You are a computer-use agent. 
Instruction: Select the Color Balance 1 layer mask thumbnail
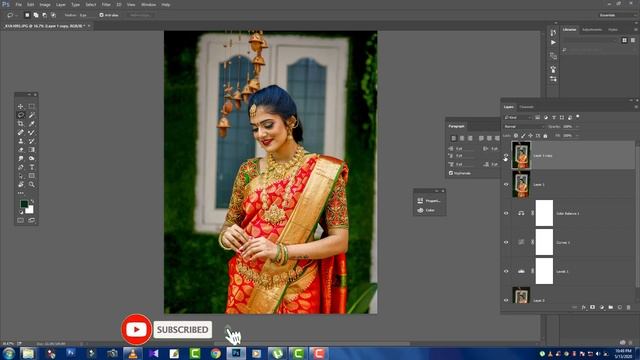tap(544, 213)
